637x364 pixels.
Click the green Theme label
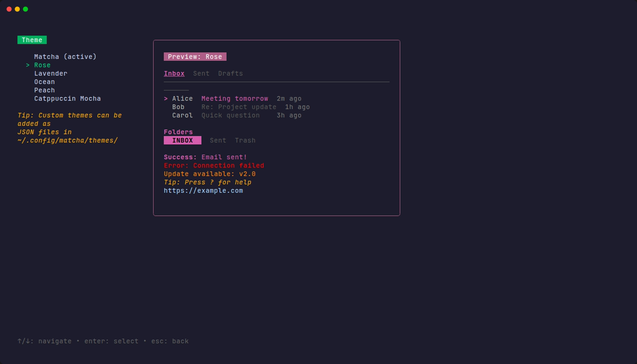[32, 40]
